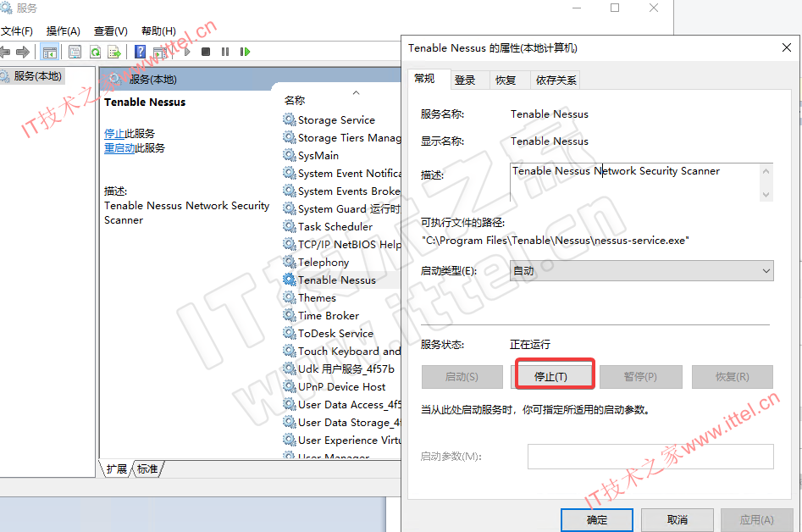Click the gear icon beside Task Scheduler
This screenshot has width=802, height=532.
pos(290,226)
